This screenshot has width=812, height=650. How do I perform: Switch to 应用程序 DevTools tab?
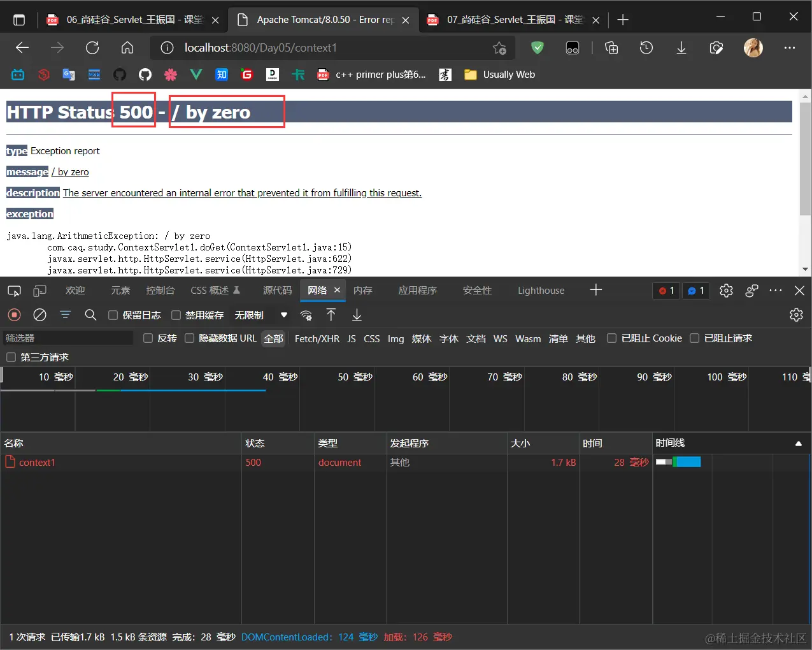pyautogui.click(x=418, y=291)
